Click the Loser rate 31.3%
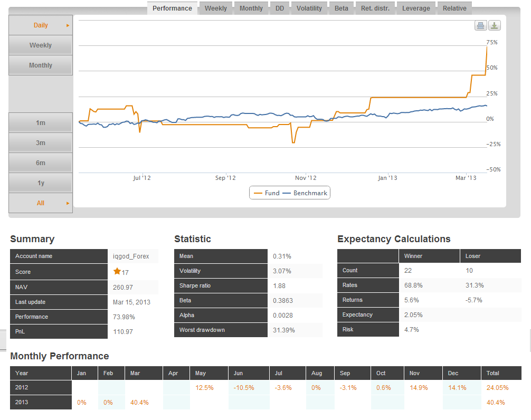This screenshot has height=420, width=531. pyautogui.click(x=475, y=285)
